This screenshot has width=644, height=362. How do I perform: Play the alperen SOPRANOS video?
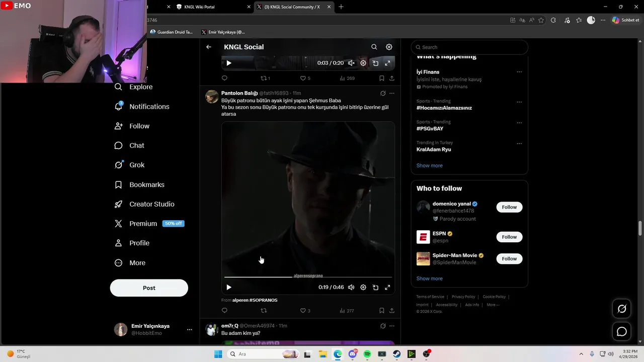229,287
